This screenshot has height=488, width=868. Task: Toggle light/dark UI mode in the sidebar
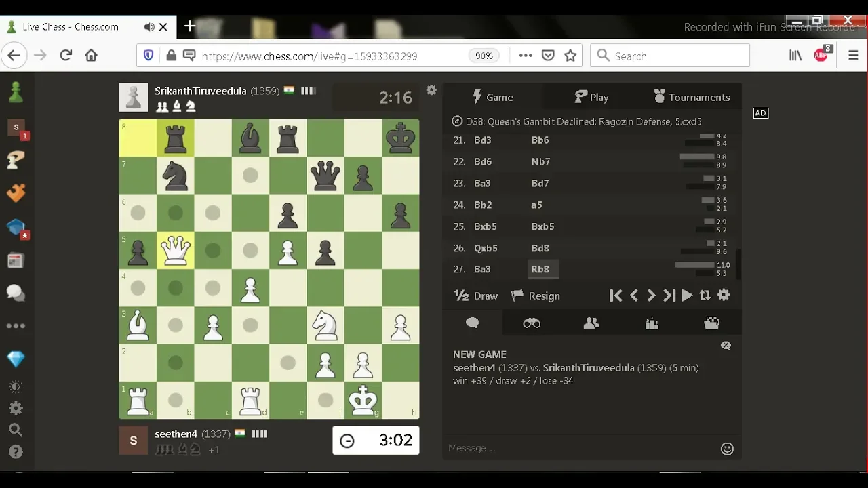(x=16, y=387)
